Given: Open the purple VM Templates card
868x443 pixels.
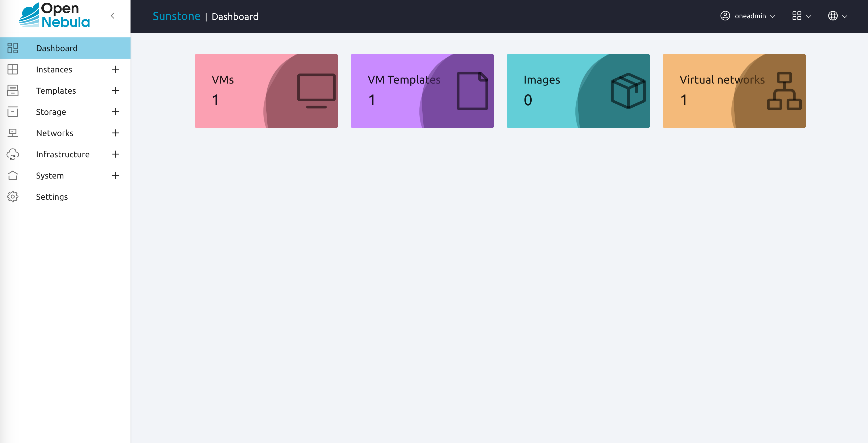Looking at the screenshot, I should 422,91.
